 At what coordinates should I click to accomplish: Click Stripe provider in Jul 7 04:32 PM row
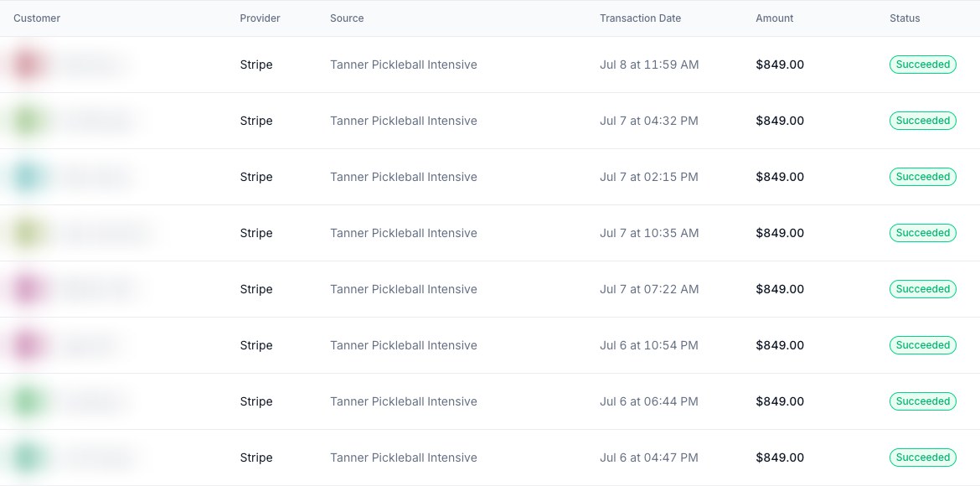[x=256, y=121]
